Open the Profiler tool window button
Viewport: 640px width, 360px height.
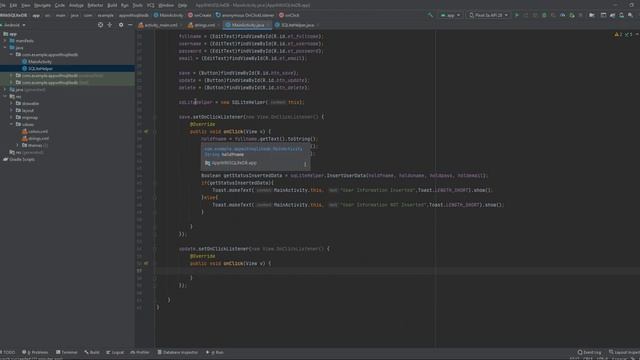pyautogui.click(x=140, y=352)
